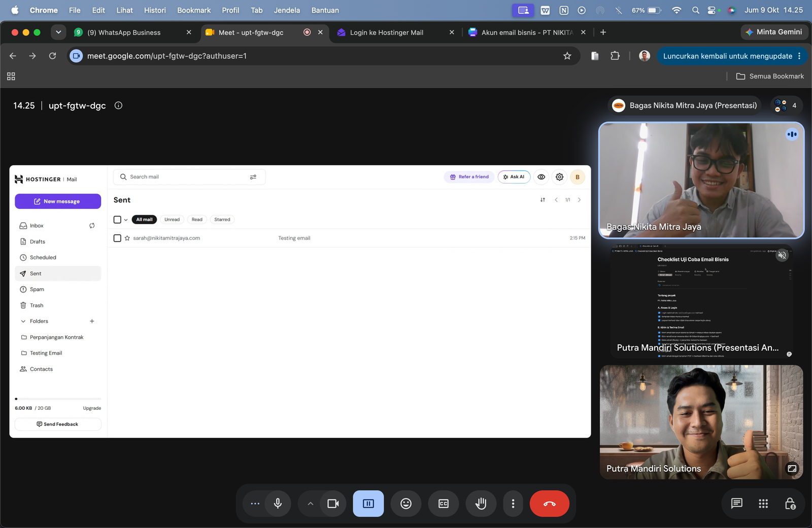Screen dimensions: 812x528
Task: Open the activities grid icon
Action: tap(763, 504)
